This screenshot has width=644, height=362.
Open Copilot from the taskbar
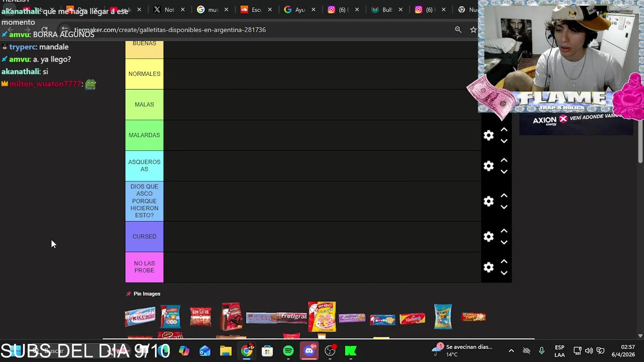point(184,351)
